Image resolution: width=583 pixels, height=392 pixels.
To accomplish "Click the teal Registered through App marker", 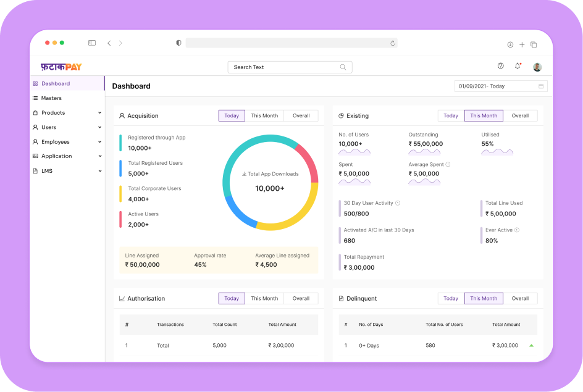I will coord(120,143).
